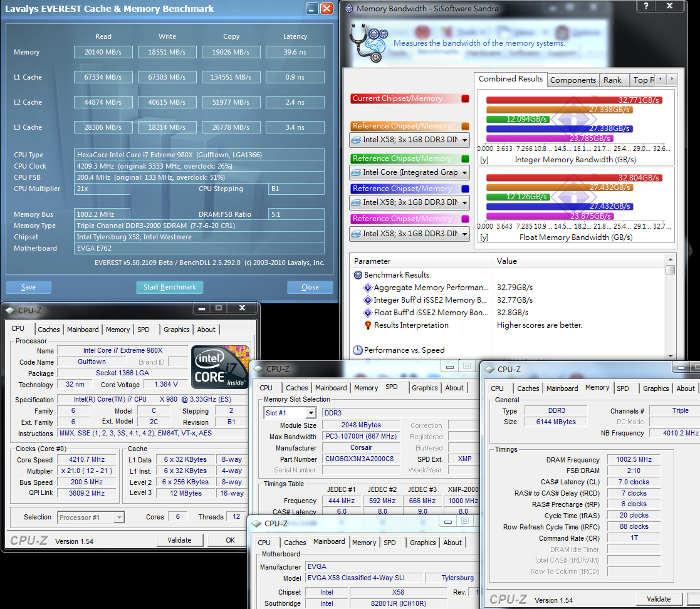Viewport: 700px width, 609px height.
Task: Expand the Intel Core Integrated Graphics reference dropdown
Action: click(464, 172)
